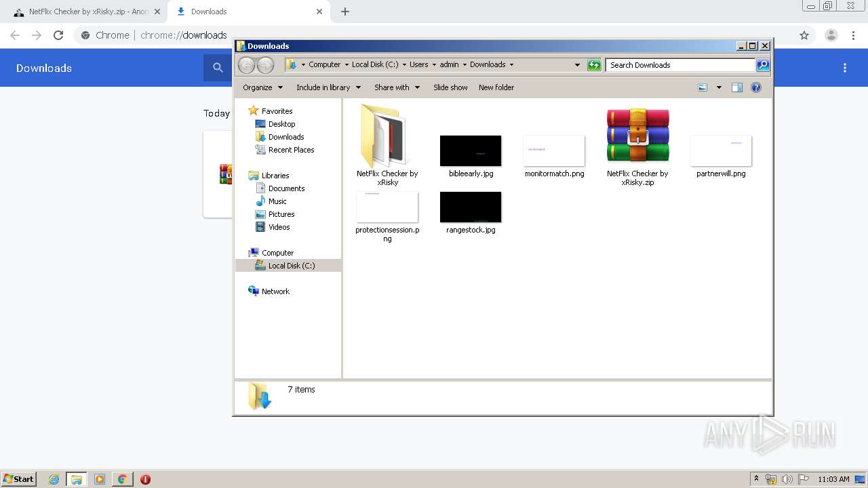Select the protectionsession.png file
This screenshot has height=488, width=868.
(x=387, y=207)
